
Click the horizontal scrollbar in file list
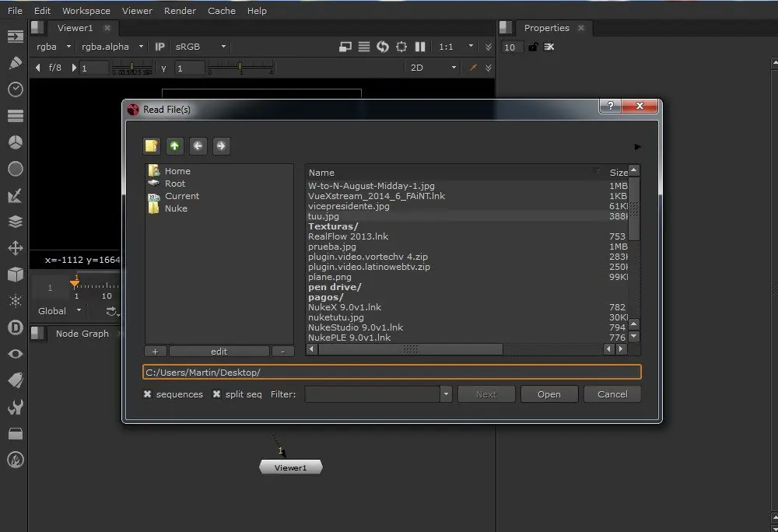click(x=410, y=349)
